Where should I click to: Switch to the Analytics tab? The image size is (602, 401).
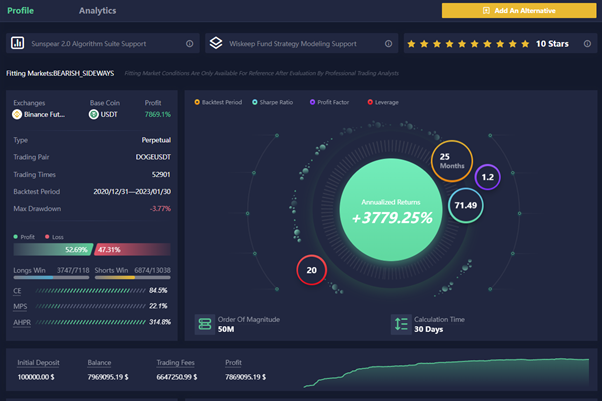coord(98,11)
